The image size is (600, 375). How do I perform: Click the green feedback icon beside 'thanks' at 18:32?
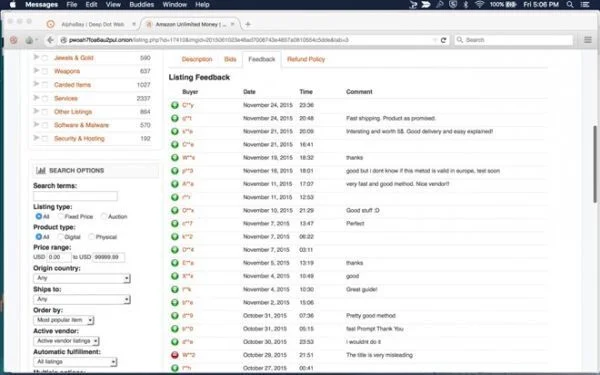coord(174,158)
